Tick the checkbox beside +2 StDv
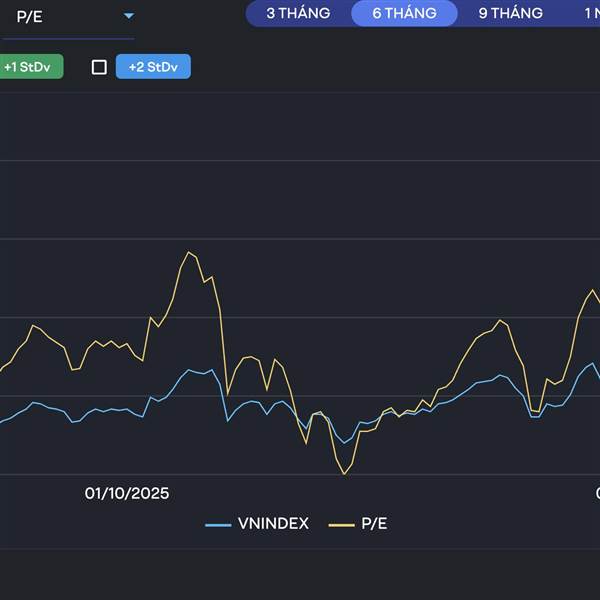Screen dimensions: 600x600 pyautogui.click(x=99, y=67)
